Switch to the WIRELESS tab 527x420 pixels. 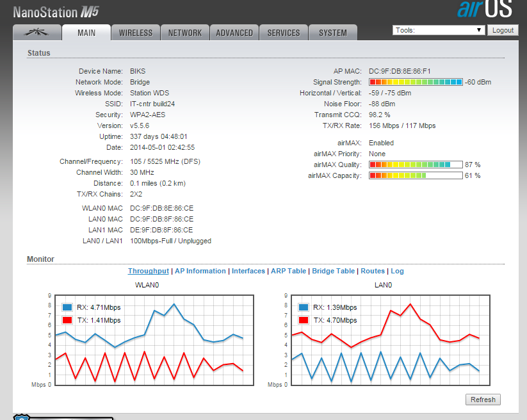pyautogui.click(x=136, y=33)
